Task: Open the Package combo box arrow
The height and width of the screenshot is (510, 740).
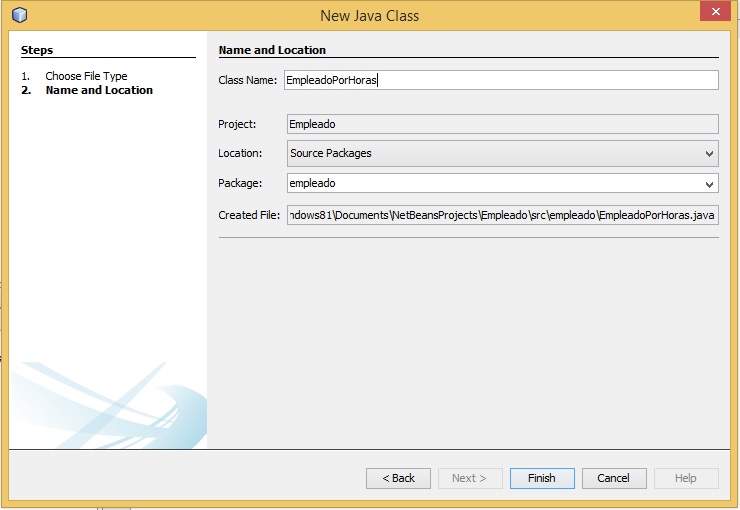Action: coord(709,184)
